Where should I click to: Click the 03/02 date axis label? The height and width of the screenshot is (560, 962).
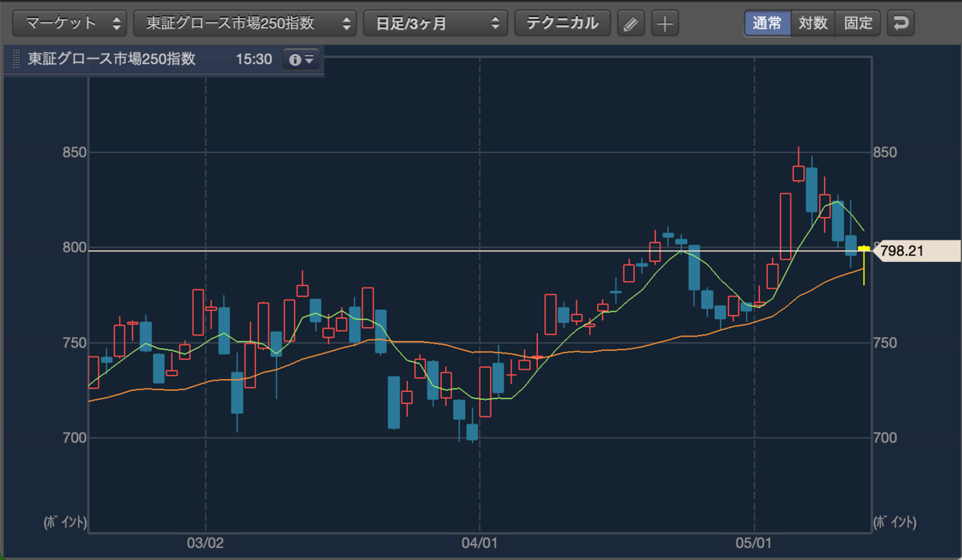[x=206, y=542]
